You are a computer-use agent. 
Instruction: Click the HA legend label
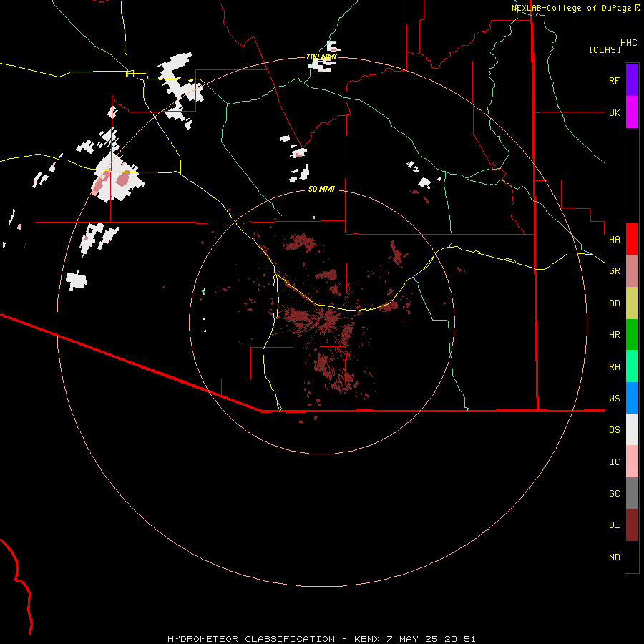(x=614, y=239)
